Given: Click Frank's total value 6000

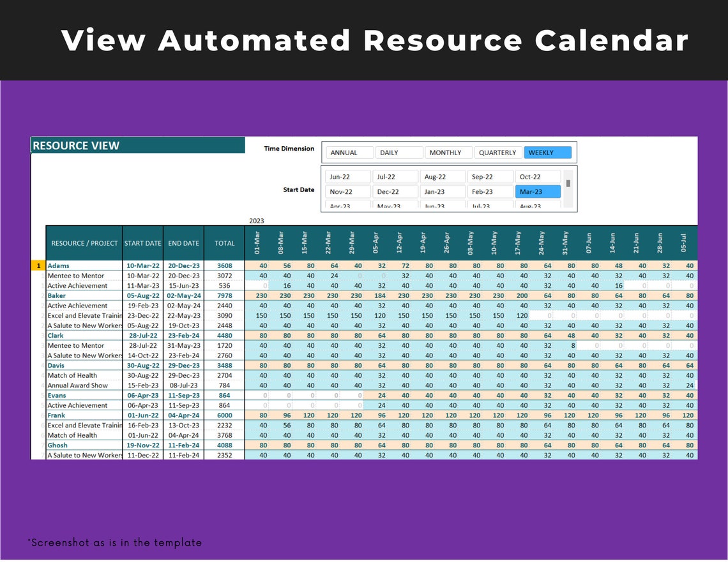Looking at the screenshot, I should coord(224,415).
